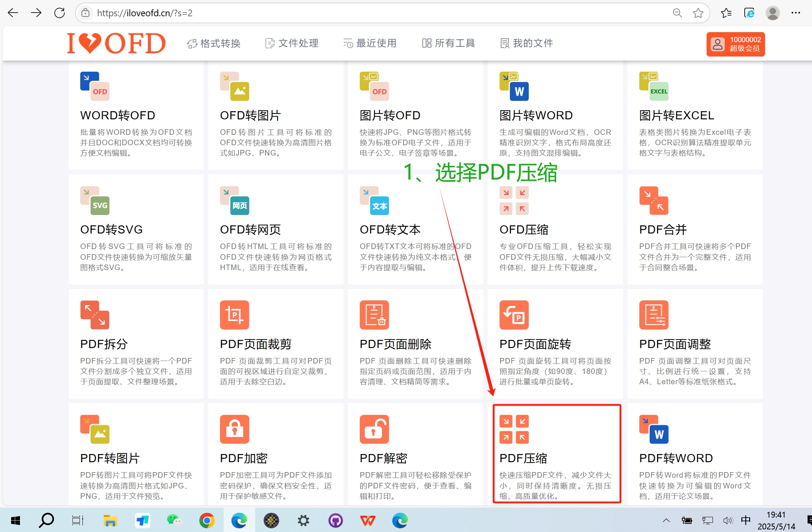
Task: Open the PDF转WORD title link
Action: pyautogui.click(x=676, y=458)
